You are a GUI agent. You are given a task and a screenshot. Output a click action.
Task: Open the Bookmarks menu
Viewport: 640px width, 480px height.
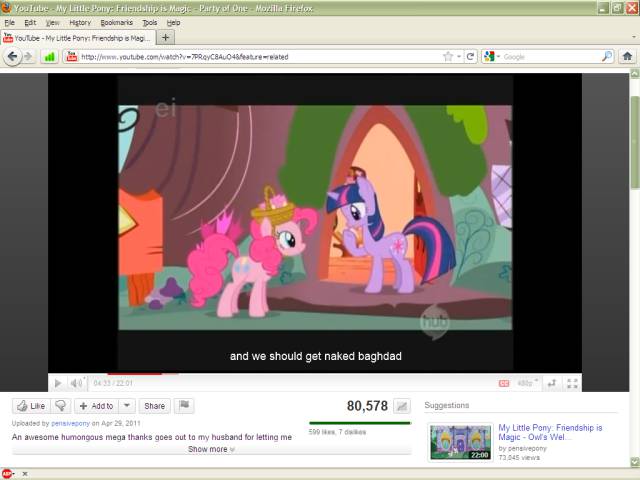(x=117, y=22)
